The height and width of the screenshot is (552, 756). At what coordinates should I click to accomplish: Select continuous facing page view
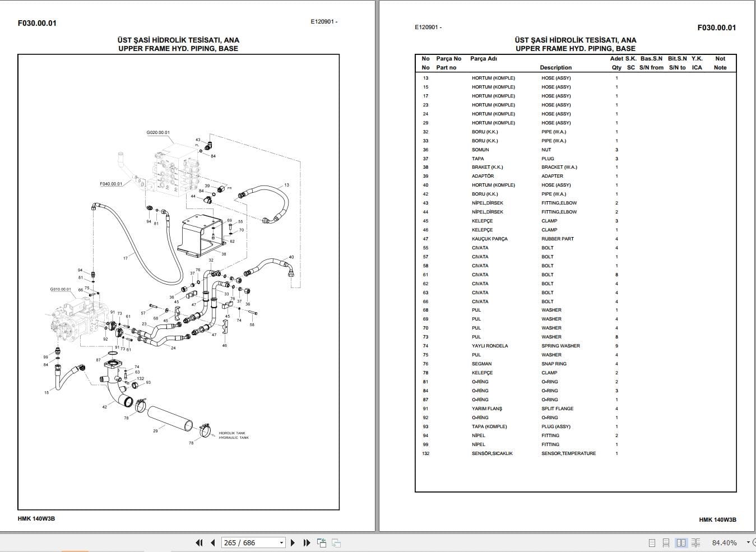click(x=695, y=542)
